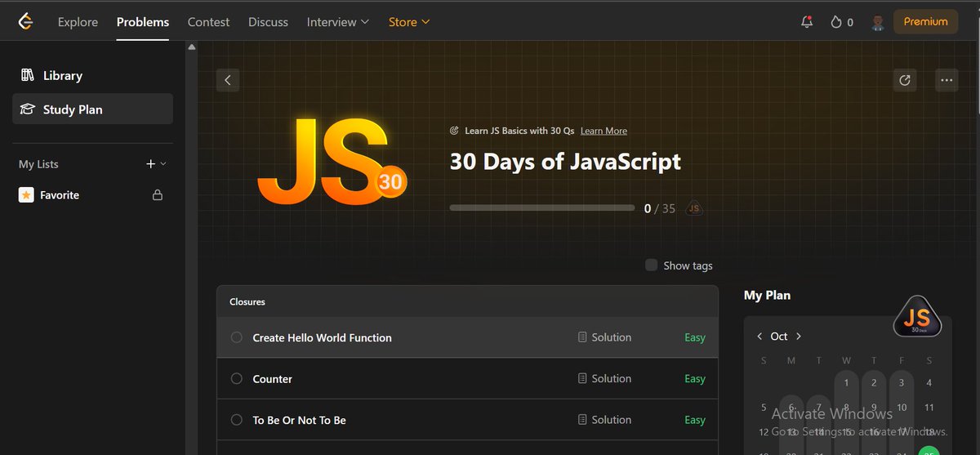Add a new list with plus icon
Screen dimensions: 980x455
(x=150, y=164)
